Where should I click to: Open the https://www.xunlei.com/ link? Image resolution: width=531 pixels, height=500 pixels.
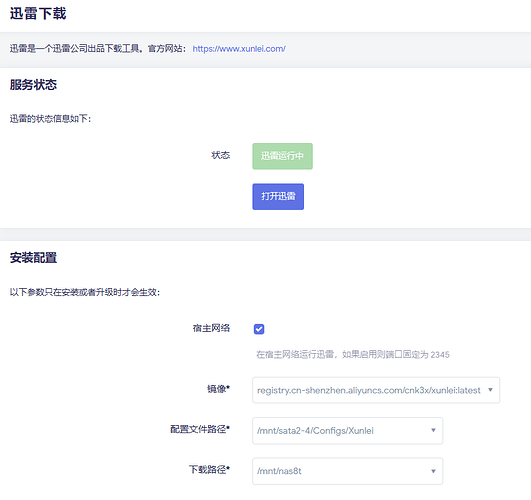239,49
